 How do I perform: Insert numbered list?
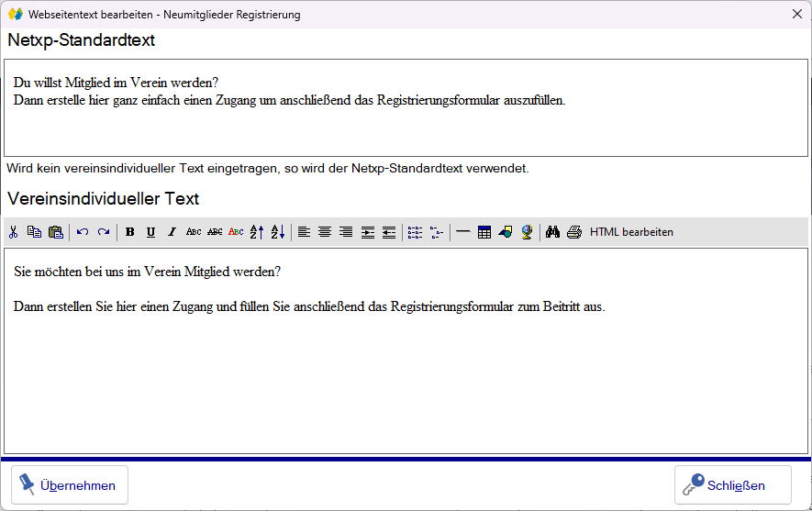[415, 232]
